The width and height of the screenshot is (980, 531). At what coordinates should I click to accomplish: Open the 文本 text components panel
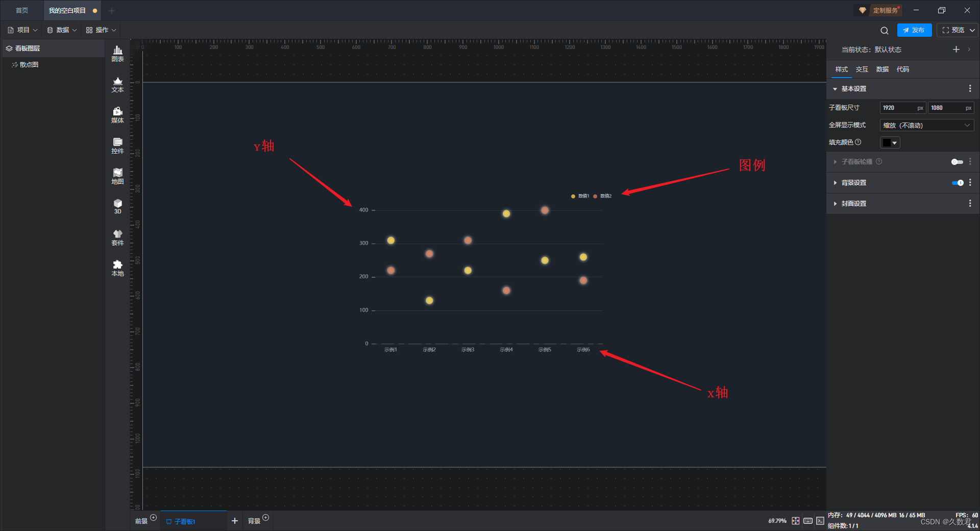point(117,84)
